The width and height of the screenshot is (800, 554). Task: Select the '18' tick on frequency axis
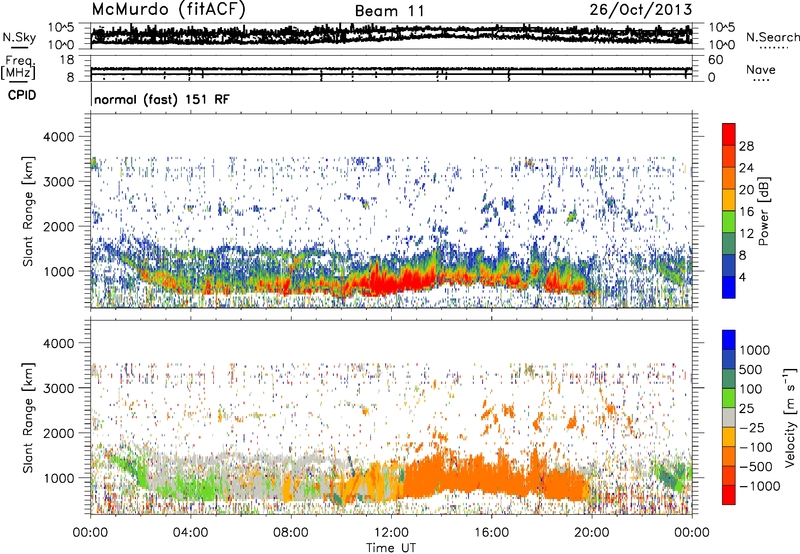click(67, 60)
